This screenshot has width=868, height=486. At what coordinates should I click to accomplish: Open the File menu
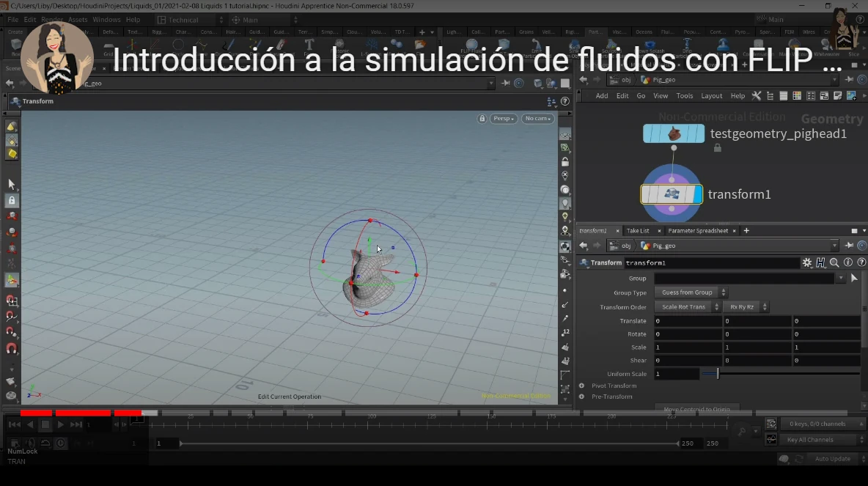pyautogui.click(x=12, y=19)
